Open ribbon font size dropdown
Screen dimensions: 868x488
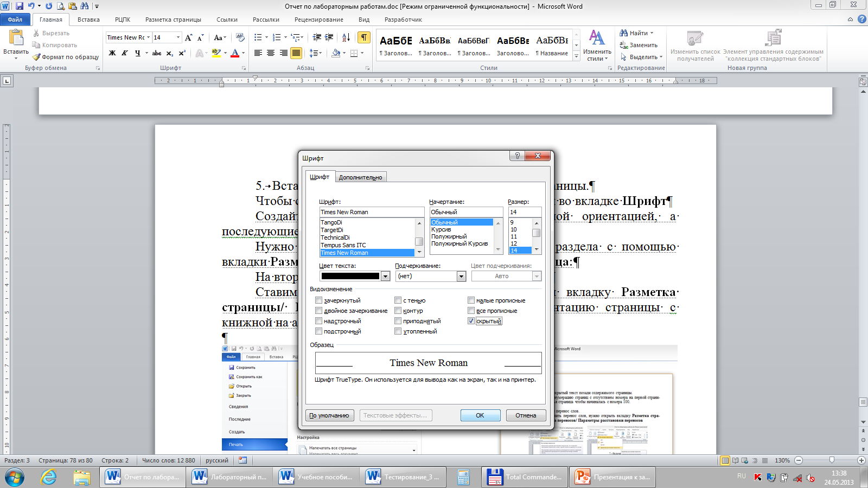(x=178, y=37)
